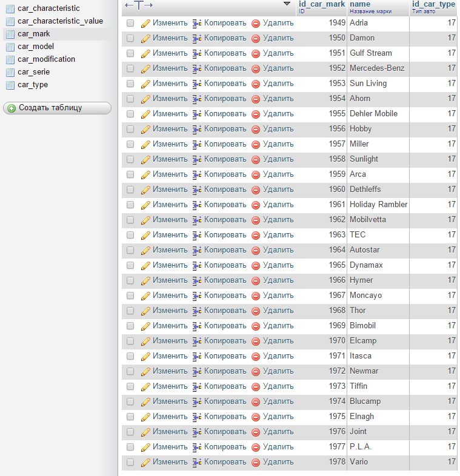The image size is (460, 476).
Task: Click the name cell Holiday Rambler
Action: pos(378,205)
